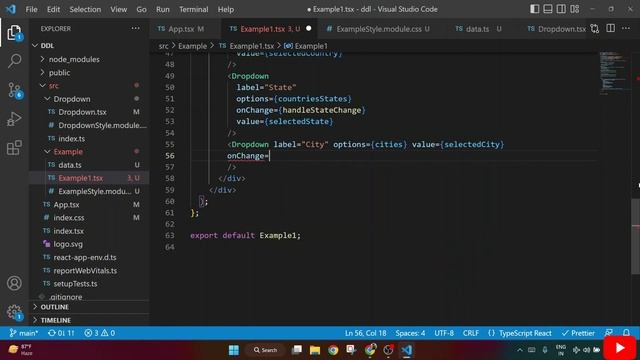
Task: Show hidden system tray icons
Action: pyautogui.click(x=520, y=350)
